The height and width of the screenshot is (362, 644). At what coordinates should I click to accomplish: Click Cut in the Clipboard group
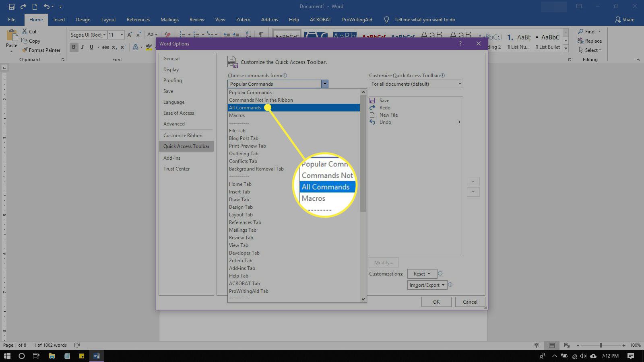pyautogui.click(x=29, y=31)
